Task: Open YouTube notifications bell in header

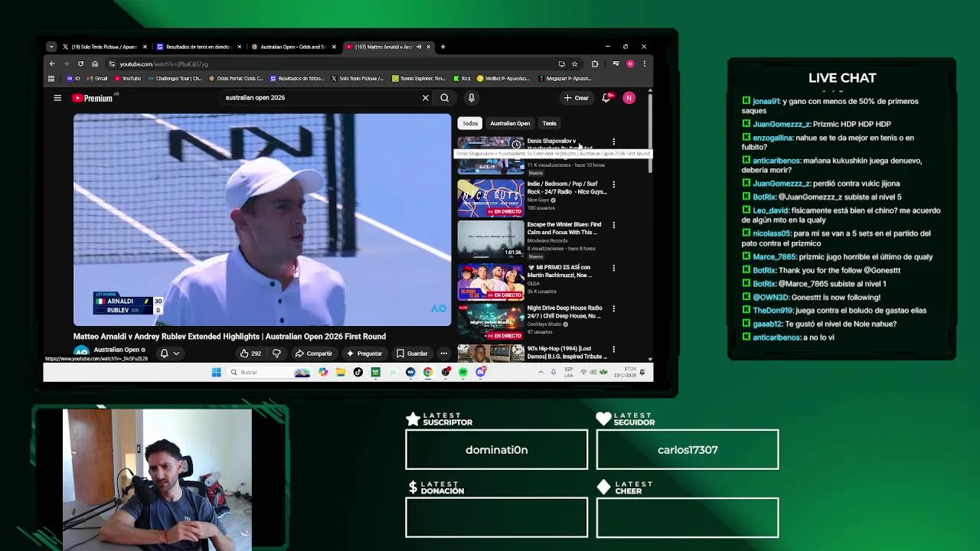Action: pyautogui.click(x=606, y=98)
